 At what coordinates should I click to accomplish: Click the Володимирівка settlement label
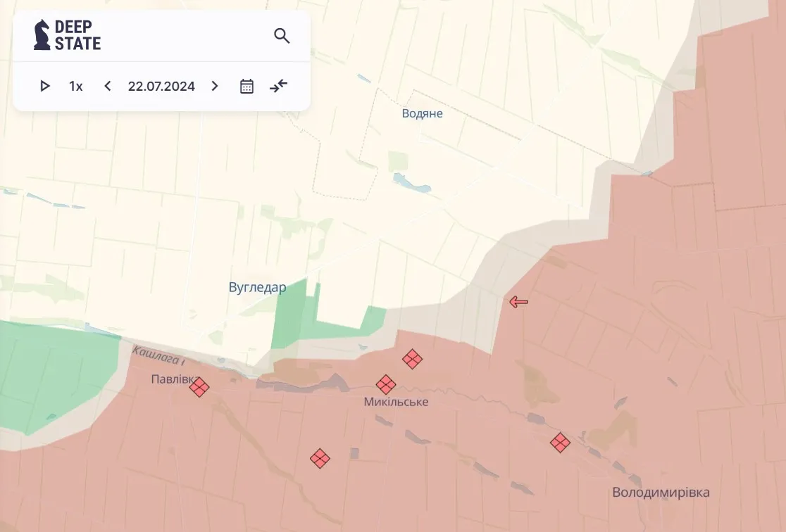click(x=661, y=493)
